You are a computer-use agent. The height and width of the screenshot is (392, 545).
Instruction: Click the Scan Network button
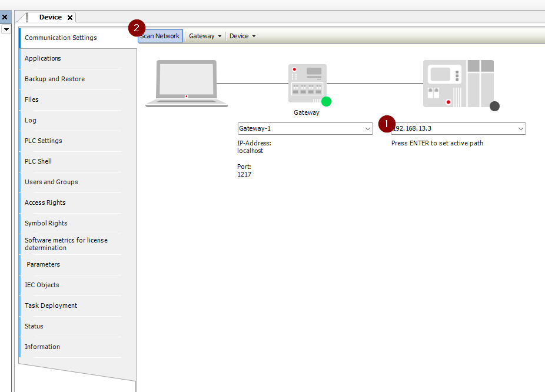[x=160, y=36]
